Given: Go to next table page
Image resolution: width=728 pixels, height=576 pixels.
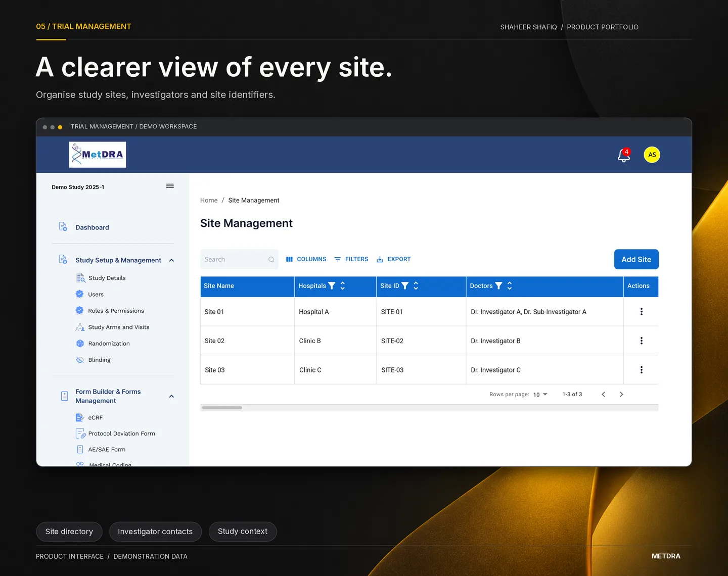Looking at the screenshot, I should [621, 395].
